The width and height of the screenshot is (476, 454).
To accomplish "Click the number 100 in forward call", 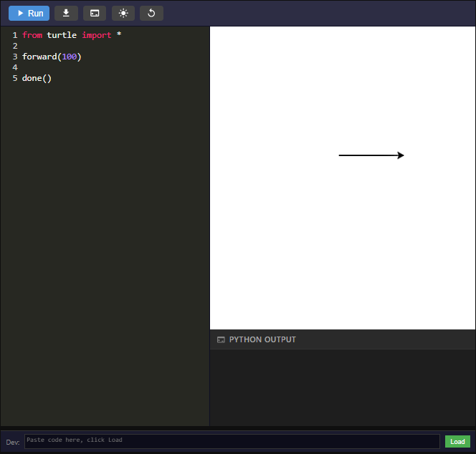I will tap(70, 57).
